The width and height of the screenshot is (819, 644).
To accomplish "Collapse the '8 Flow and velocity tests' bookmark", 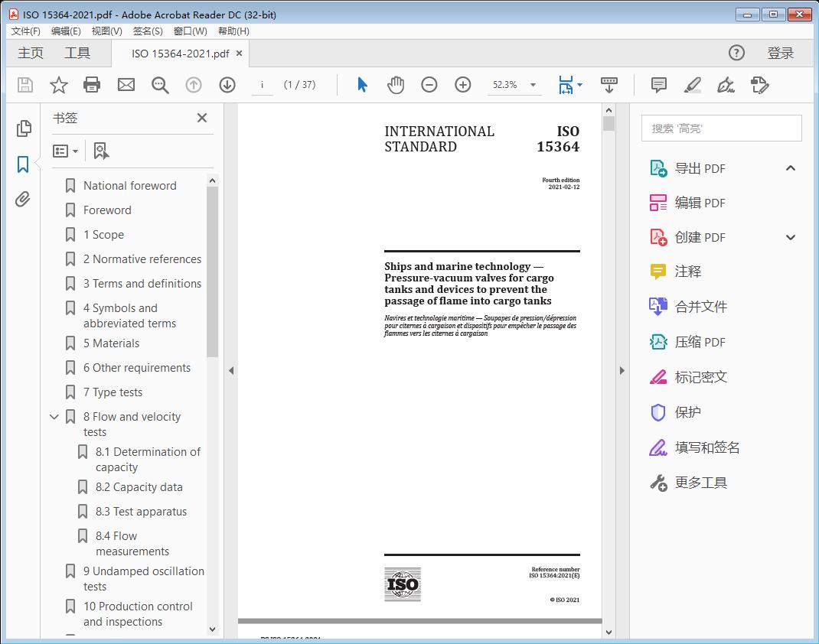I will (54, 417).
